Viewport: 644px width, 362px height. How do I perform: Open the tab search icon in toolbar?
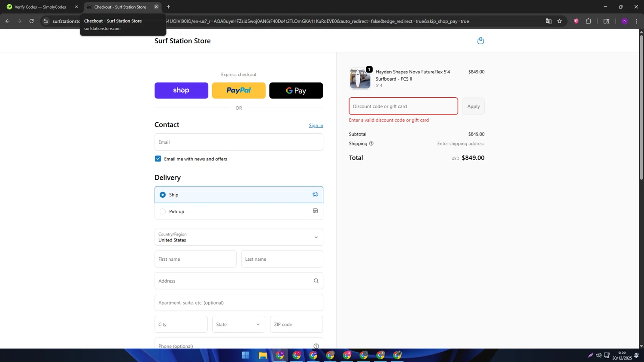pyautogui.click(x=606, y=21)
